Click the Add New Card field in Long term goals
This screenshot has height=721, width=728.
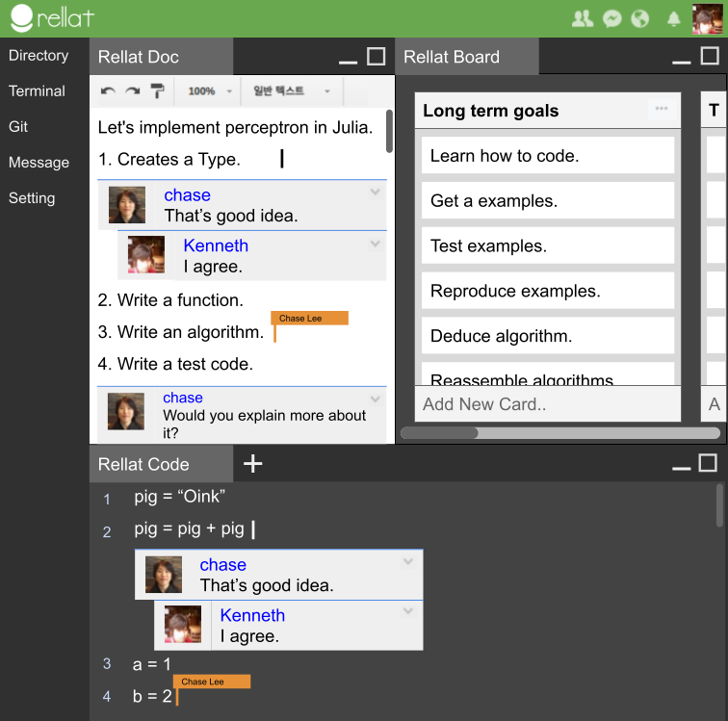tap(548, 404)
